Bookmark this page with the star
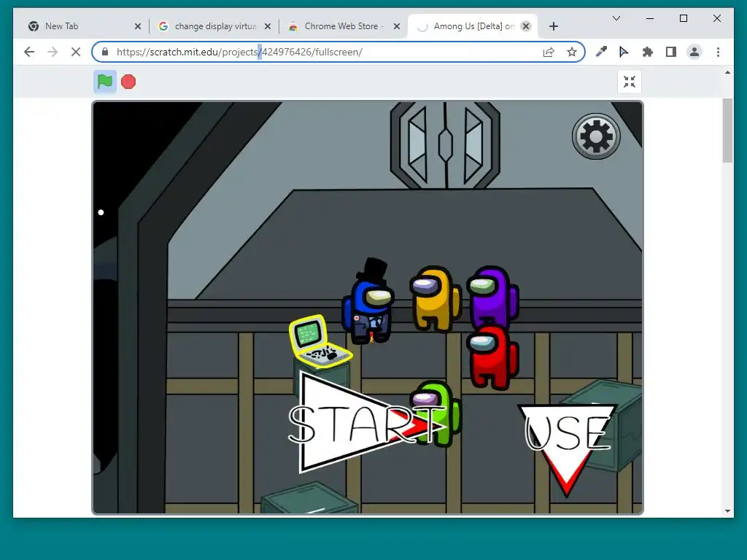 pyautogui.click(x=572, y=52)
